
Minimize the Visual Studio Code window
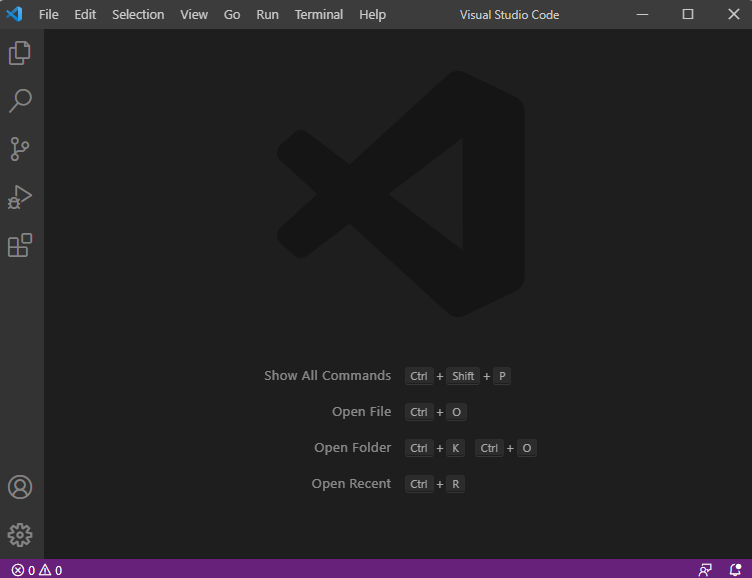pyautogui.click(x=642, y=14)
